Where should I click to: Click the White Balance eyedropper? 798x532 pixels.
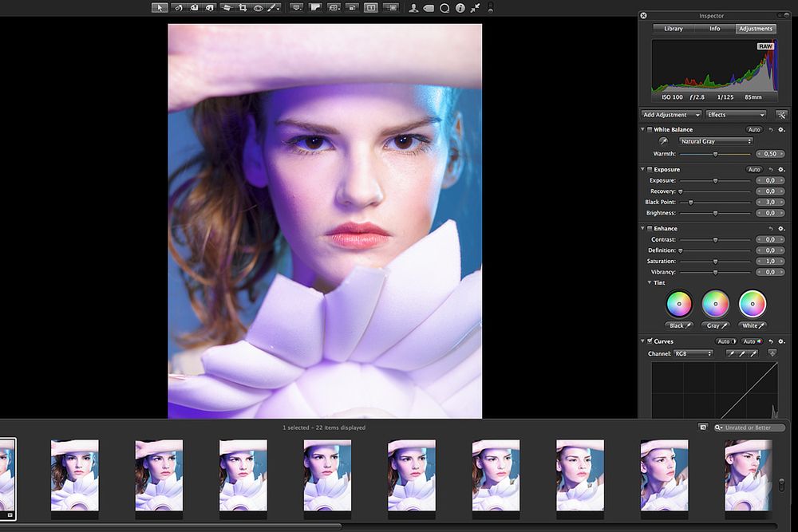pyautogui.click(x=663, y=141)
